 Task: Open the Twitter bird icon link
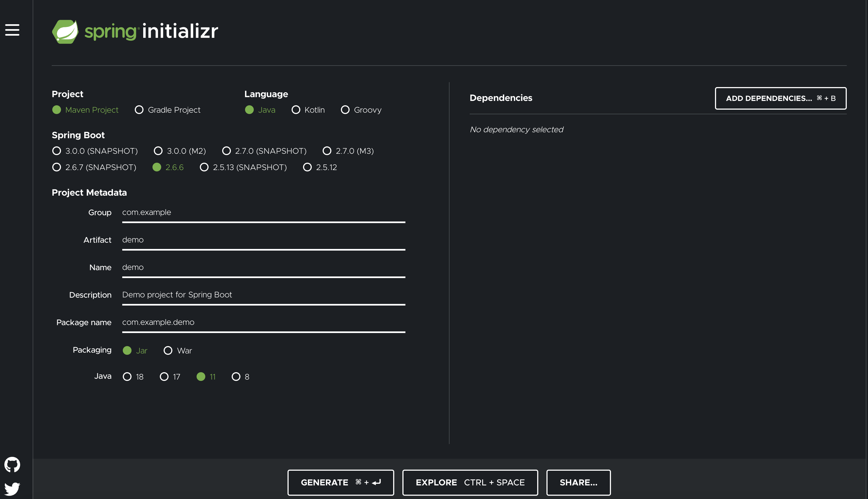(x=12, y=488)
